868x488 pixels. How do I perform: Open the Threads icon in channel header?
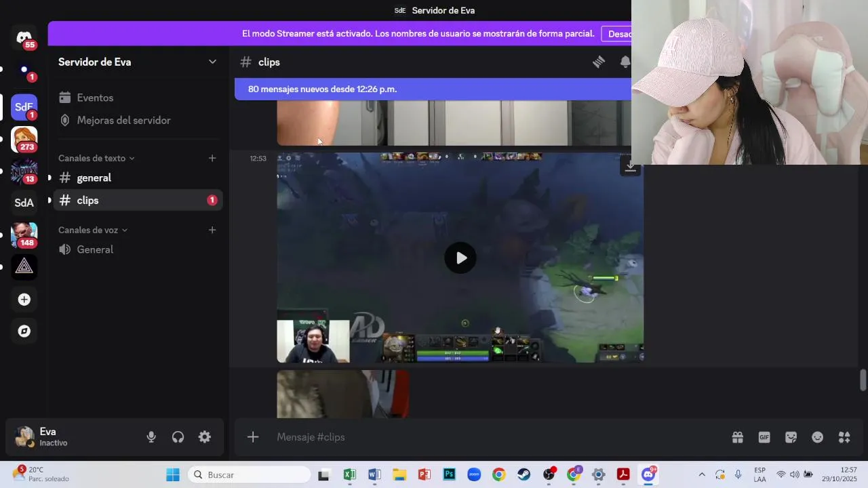(x=599, y=62)
